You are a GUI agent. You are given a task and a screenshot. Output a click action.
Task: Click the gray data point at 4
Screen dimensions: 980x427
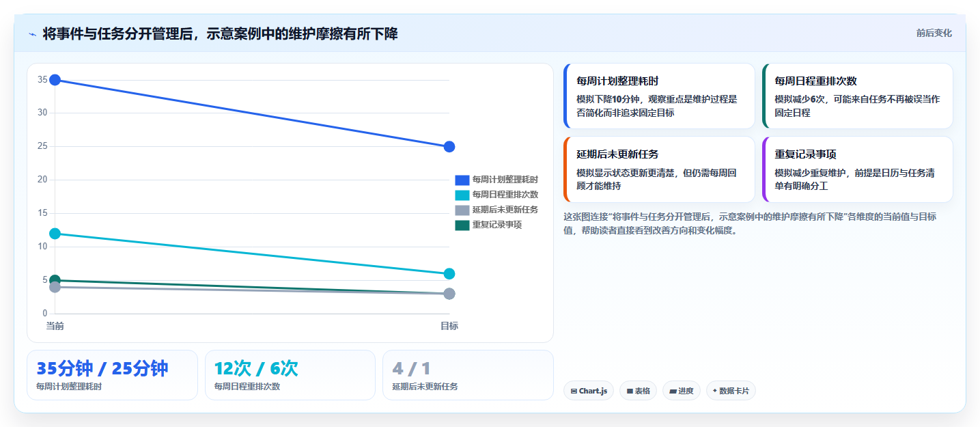(55, 288)
